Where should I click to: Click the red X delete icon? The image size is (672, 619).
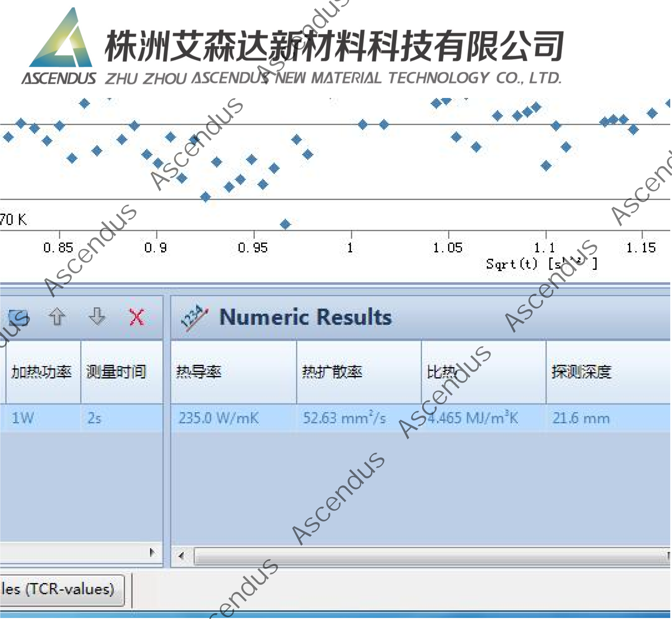137,317
